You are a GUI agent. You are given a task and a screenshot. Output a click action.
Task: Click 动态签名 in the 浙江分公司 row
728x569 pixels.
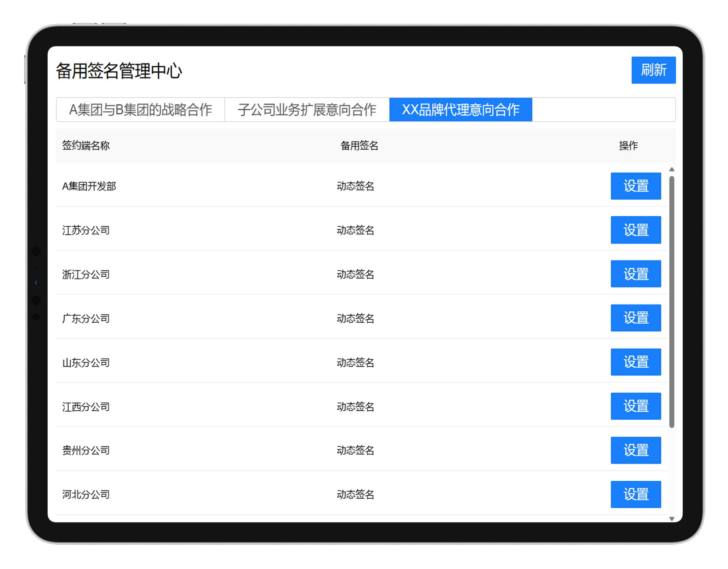click(355, 274)
